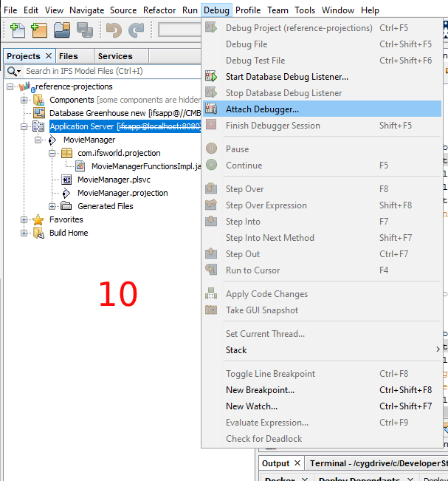Viewport: 448px width, 481px height.
Task: Switch to the Services tab
Action: (x=115, y=56)
